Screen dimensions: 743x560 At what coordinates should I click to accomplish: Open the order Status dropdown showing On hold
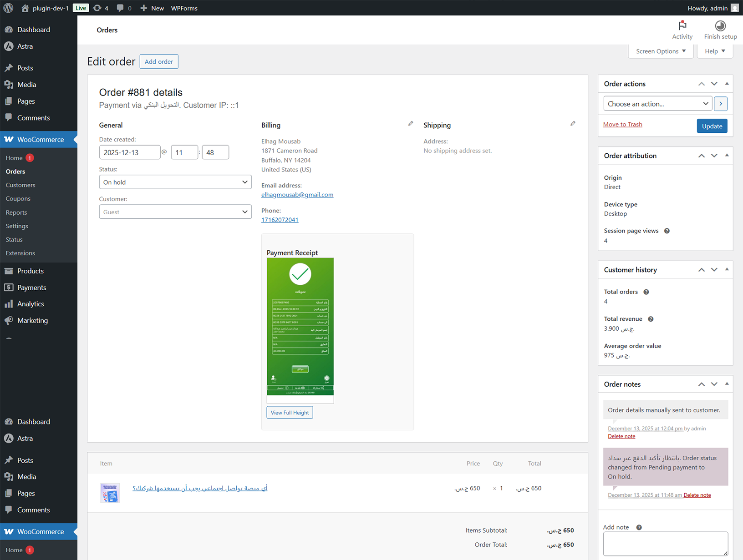(175, 182)
